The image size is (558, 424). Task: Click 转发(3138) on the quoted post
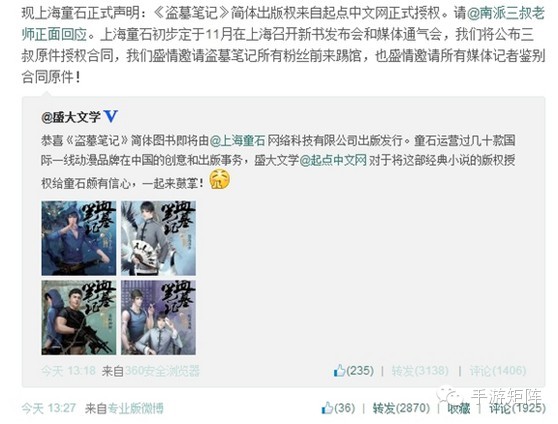420,371
